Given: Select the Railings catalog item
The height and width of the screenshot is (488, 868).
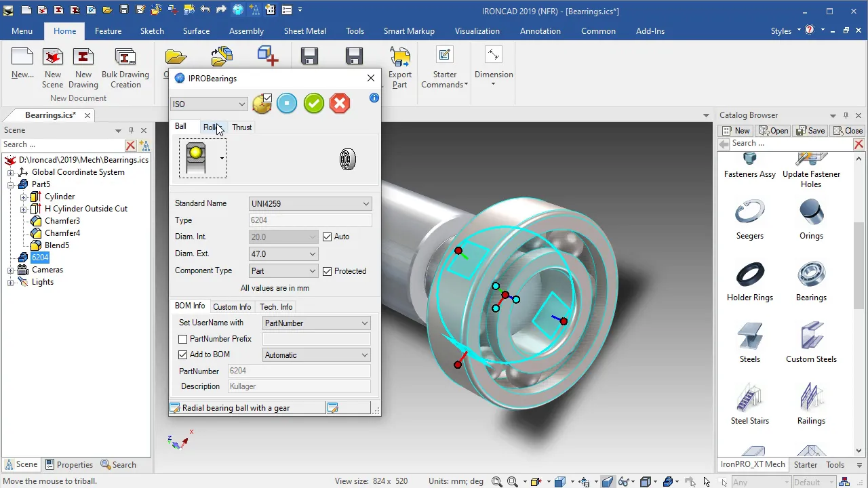Looking at the screenshot, I should click(811, 405).
